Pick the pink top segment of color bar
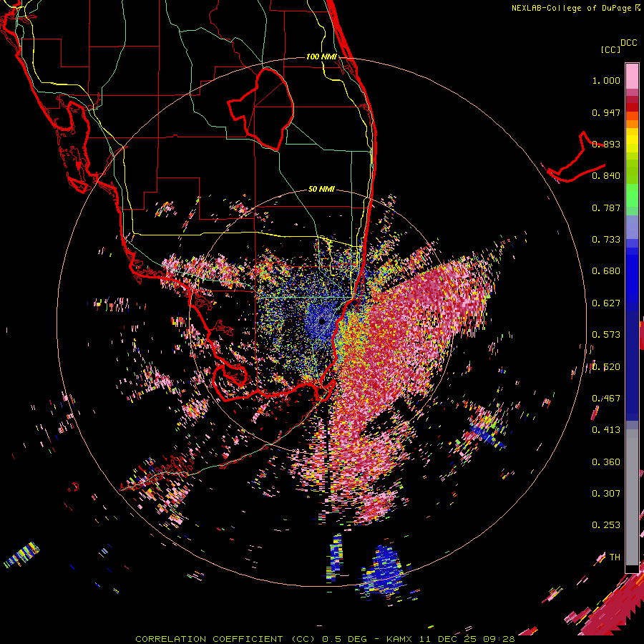 (632, 76)
